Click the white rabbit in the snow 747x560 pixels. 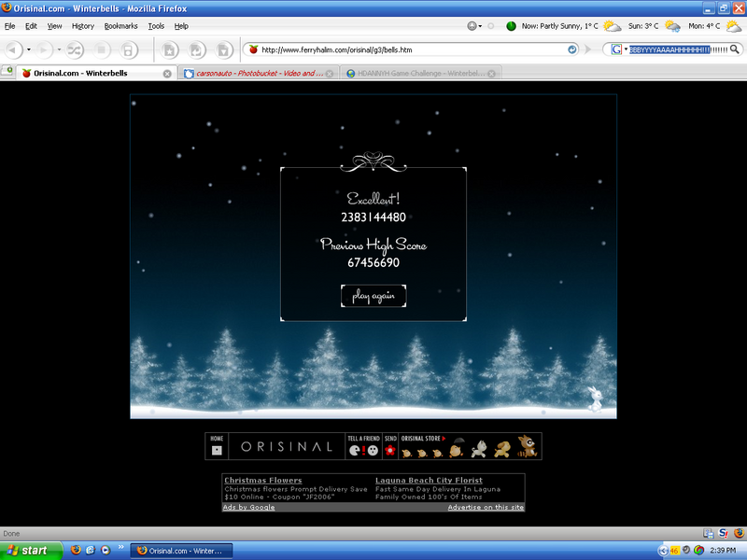[595, 399]
